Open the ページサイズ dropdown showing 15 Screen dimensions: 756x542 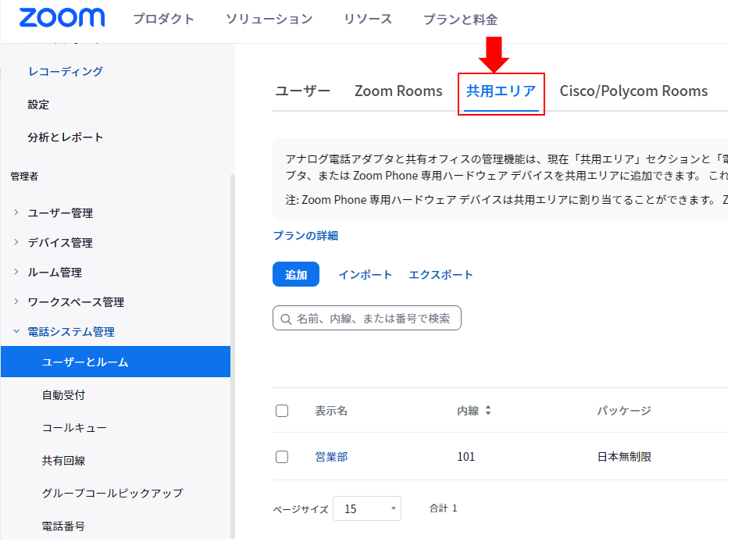[x=367, y=508]
